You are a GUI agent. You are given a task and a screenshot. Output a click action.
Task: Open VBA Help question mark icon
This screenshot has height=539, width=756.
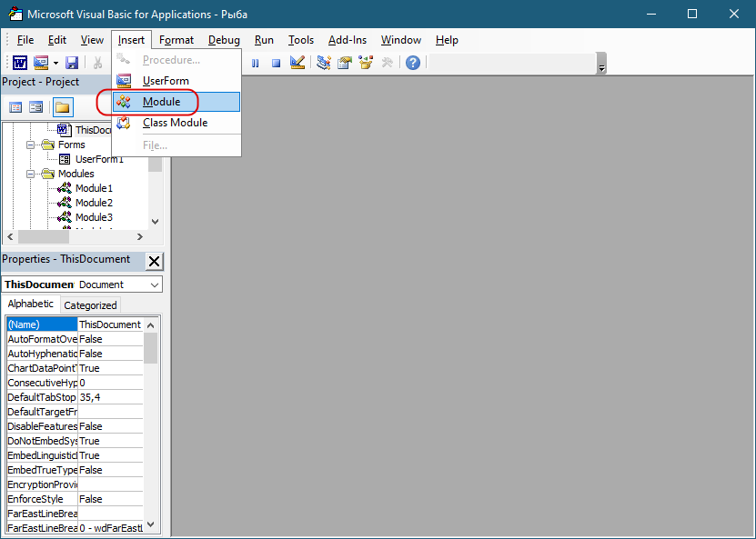pyautogui.click(x=413, y=63)
